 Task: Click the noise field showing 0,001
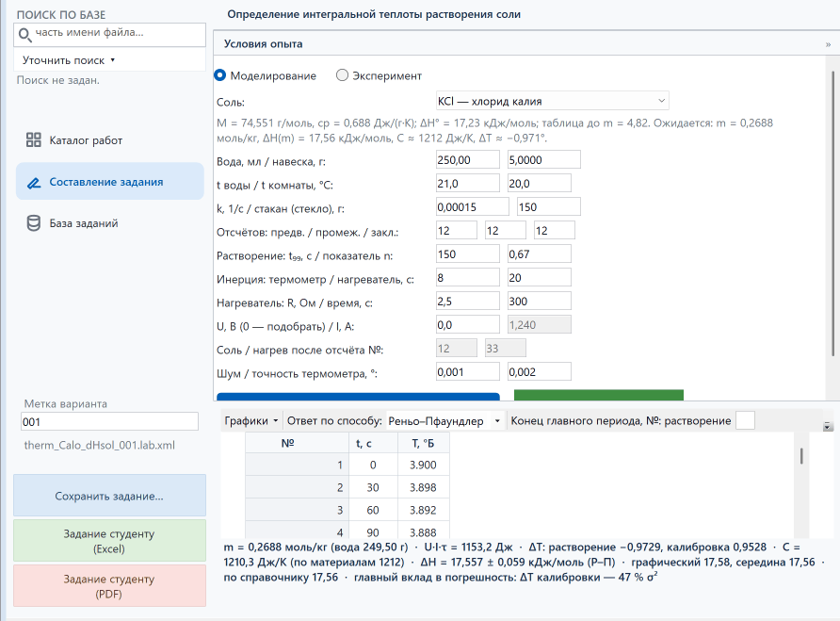pos(468,372)
